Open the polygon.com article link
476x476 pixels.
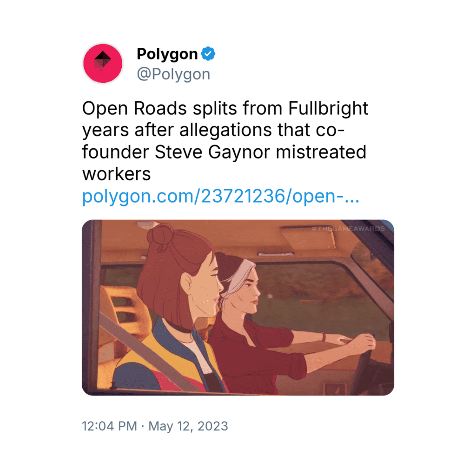[x=221, y=197]
